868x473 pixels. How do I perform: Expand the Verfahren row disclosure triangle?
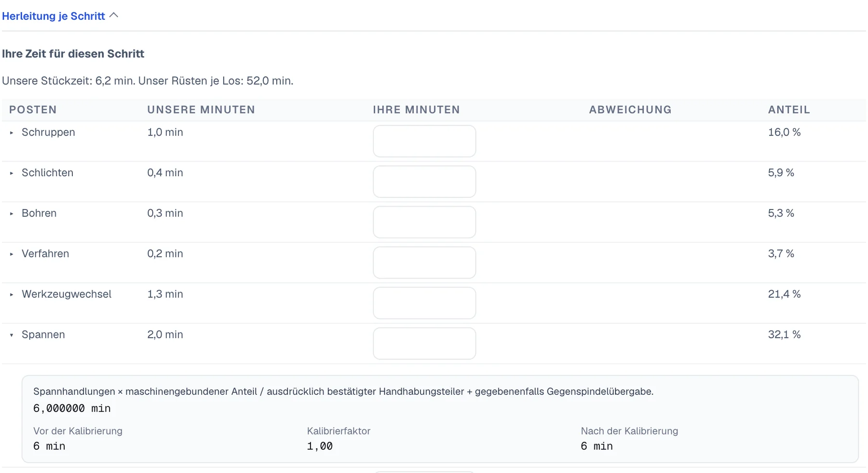coord(12,254)
